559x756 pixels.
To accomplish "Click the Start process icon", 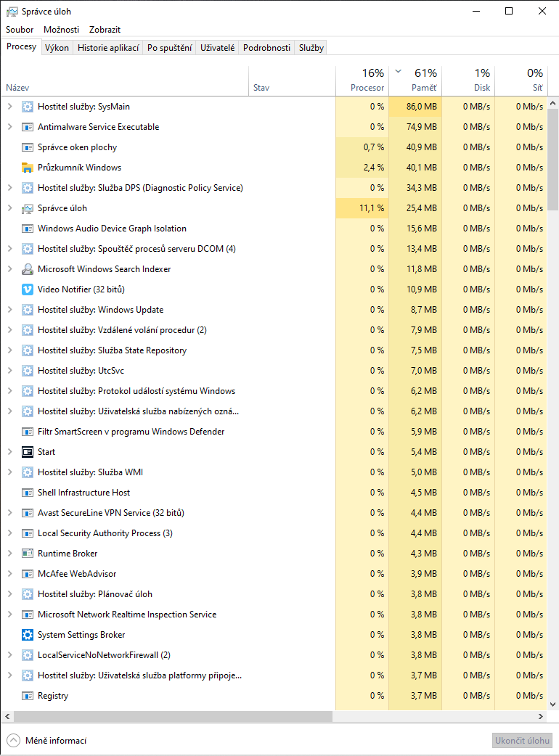I will (28, 452).
